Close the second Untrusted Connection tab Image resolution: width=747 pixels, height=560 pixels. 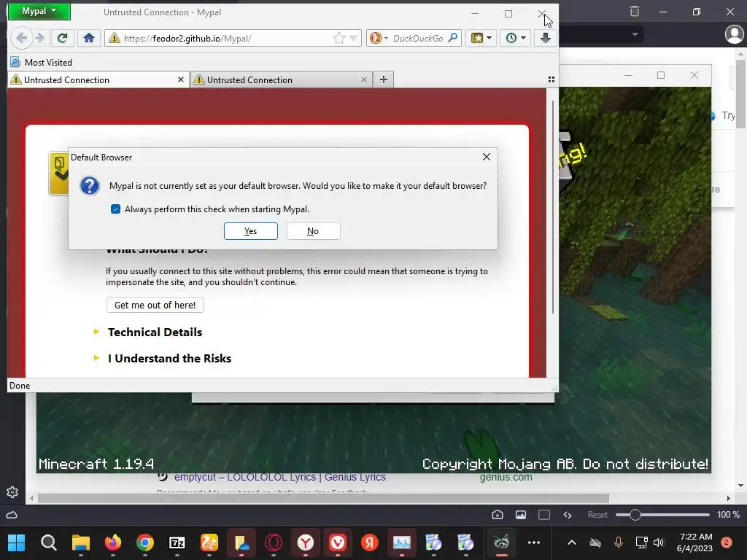tap(364, 79)
